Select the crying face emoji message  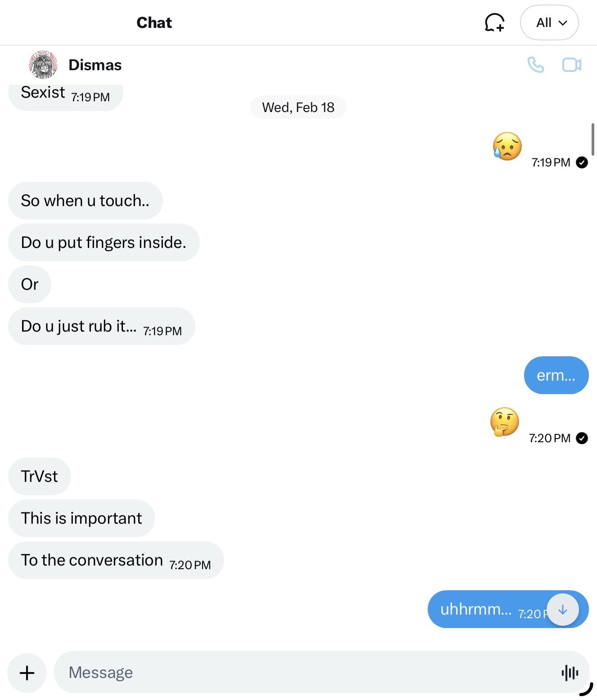coord(507,147)
